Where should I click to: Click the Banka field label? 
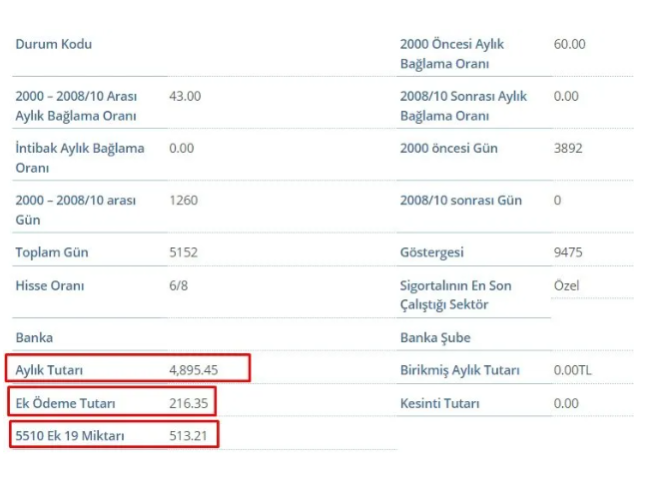pyautogui.click(x=34, y=338)
